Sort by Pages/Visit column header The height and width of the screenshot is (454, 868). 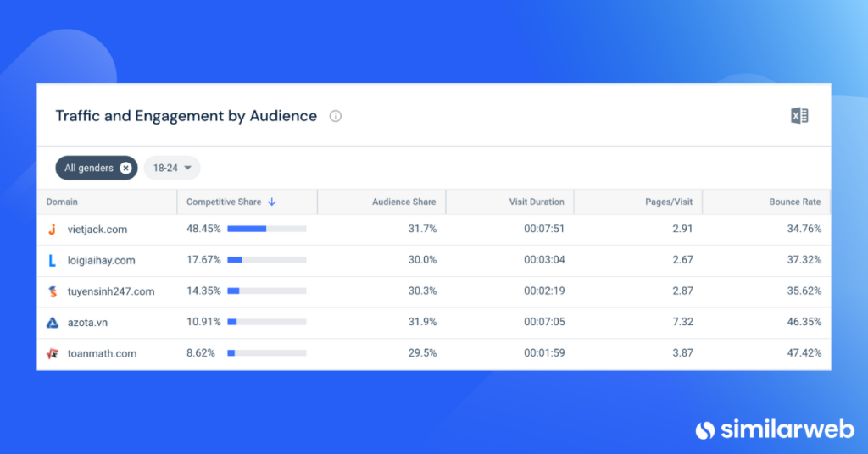[x=669, y=202]
